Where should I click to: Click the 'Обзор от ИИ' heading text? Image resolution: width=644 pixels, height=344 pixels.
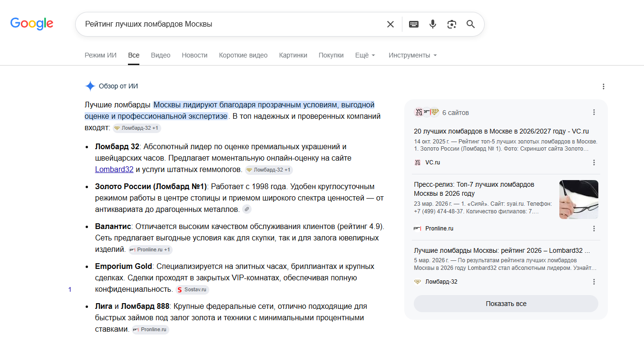118,86
